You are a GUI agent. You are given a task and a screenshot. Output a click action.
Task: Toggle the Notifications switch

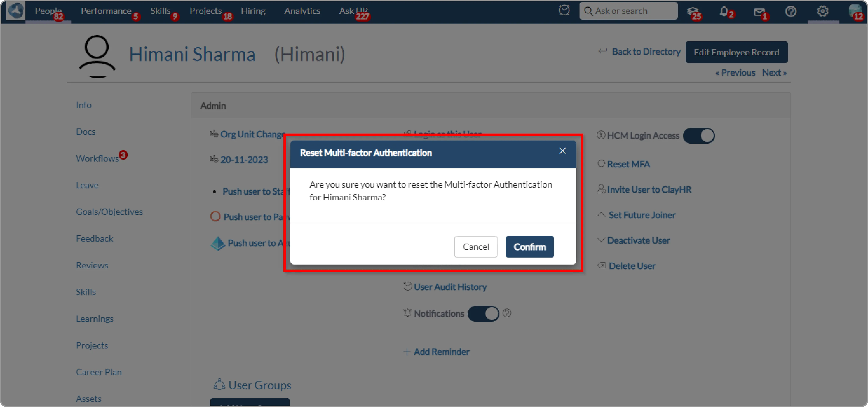483,314
